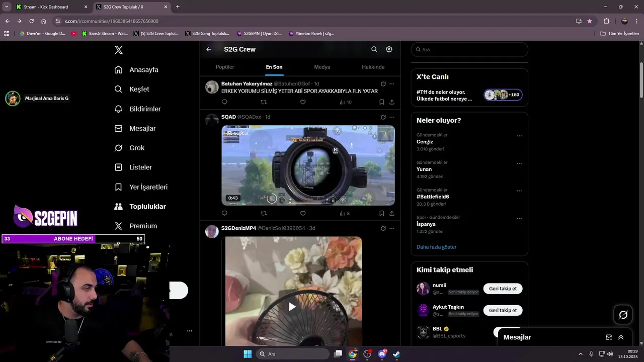Reply to Batuhan Yakaryılmaz's post
The width and height of the screenshot is (644, 362).
click(x=224, y=102)
